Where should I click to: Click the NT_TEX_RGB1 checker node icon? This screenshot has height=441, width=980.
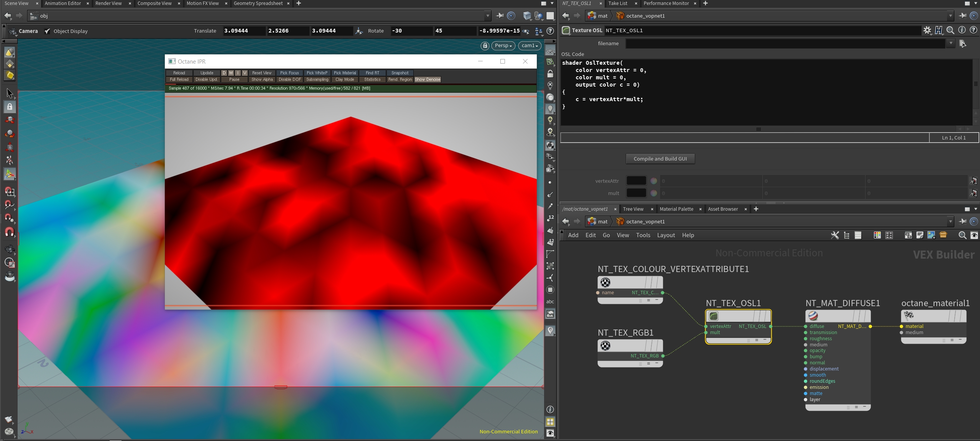point(605,346)
